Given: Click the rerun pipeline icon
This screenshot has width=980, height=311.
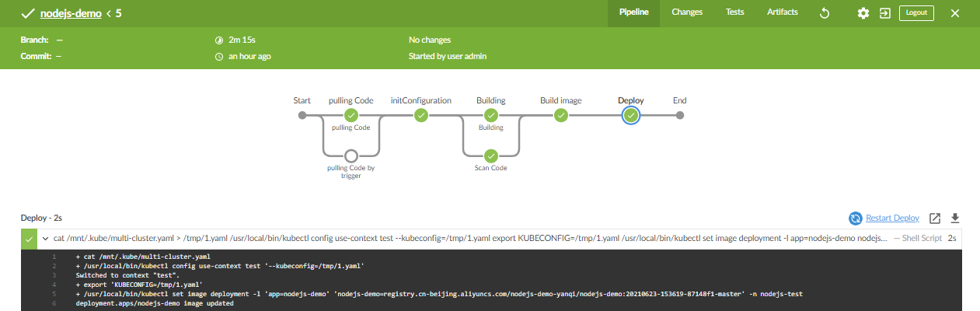Looking at the screenshot, I should coord(825,13).
